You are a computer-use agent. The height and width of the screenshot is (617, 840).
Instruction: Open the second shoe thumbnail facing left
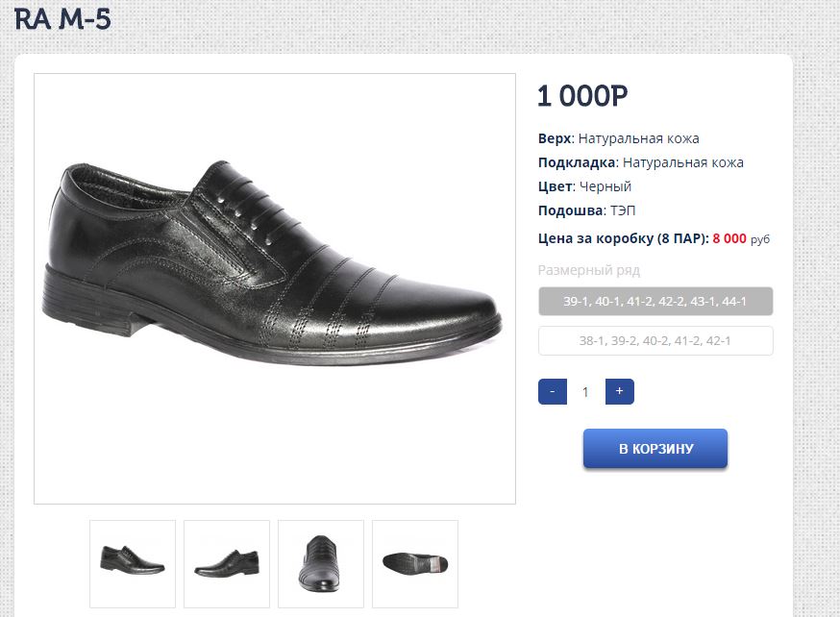(227, 563)
